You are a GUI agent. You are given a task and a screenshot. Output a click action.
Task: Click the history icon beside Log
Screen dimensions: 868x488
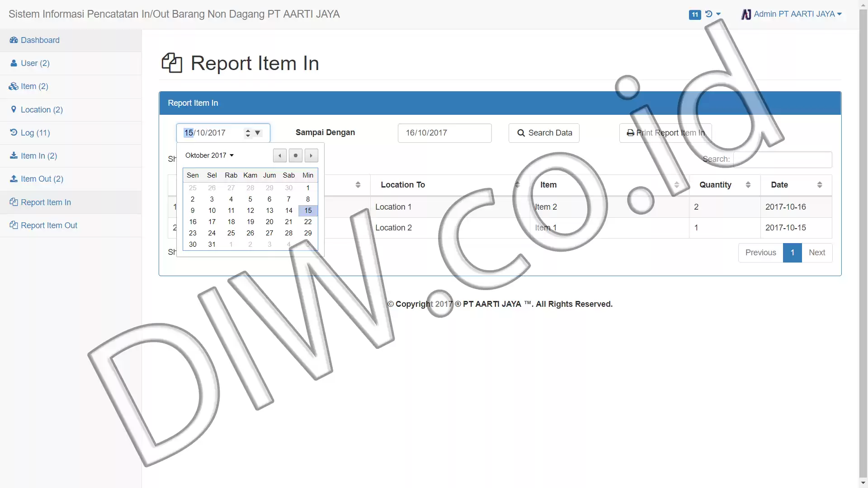tap(14, 132)
